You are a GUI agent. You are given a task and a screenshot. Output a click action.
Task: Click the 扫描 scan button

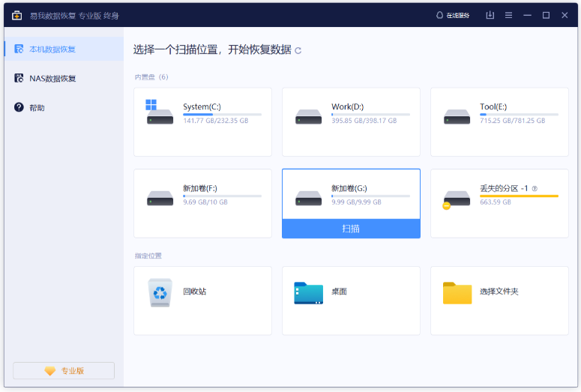point(351,229)
